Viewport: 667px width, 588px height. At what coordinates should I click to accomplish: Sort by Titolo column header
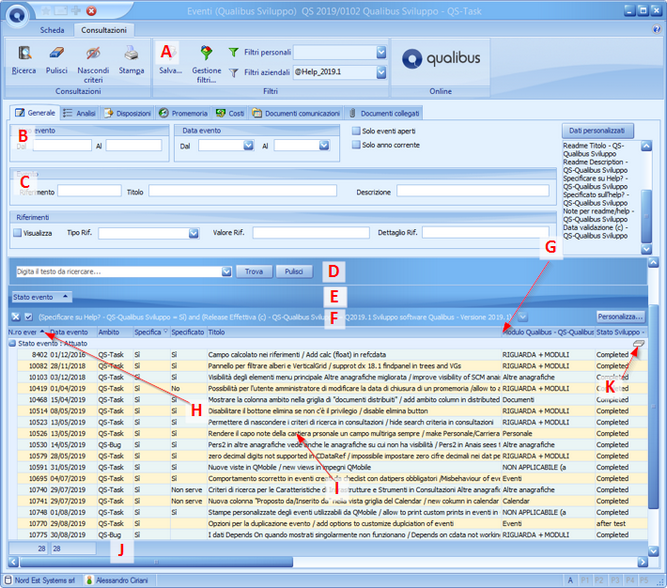(354, 332)
